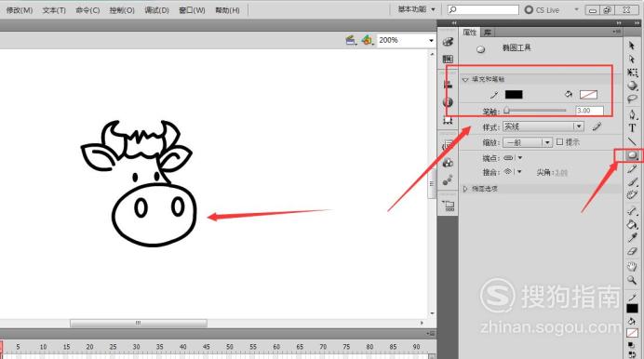This screenshot has height=359, width=644.
Task: Switch to the 库 library tab
Action: 488,32
